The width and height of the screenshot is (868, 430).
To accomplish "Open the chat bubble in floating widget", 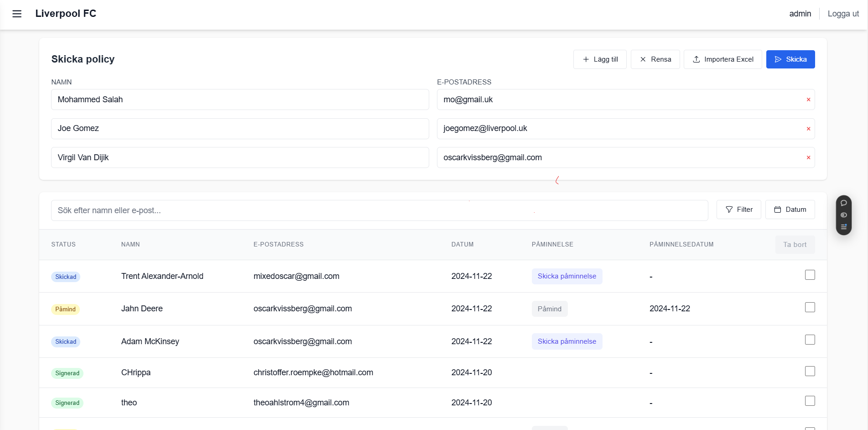I will tap(844, 203).
